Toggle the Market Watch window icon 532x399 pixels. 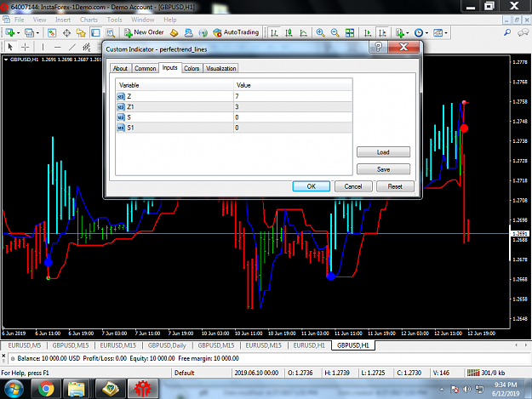pyautogui.click(x=52, y=33)
